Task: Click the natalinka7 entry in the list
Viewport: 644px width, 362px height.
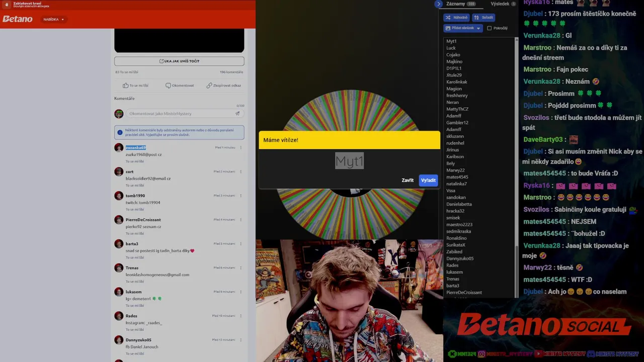Action: pyautogui.click(x=456, y=184)
